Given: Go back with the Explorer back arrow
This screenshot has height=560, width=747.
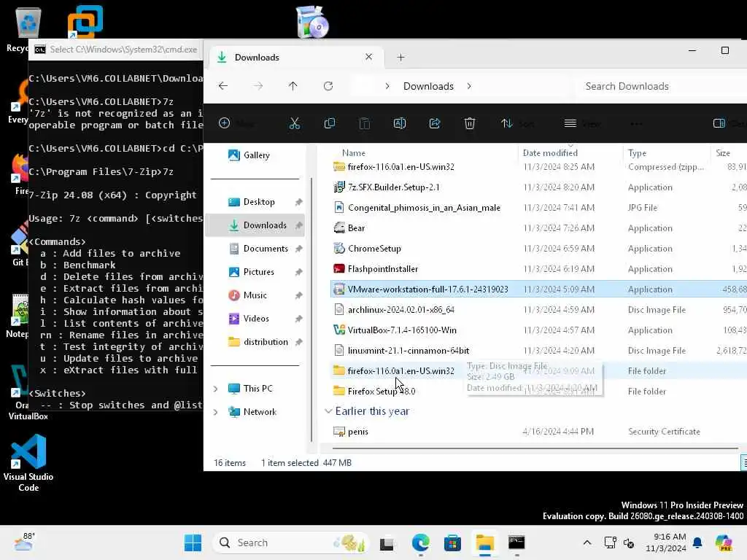Looking at the screenshot, I should click(x=223, y=86).
